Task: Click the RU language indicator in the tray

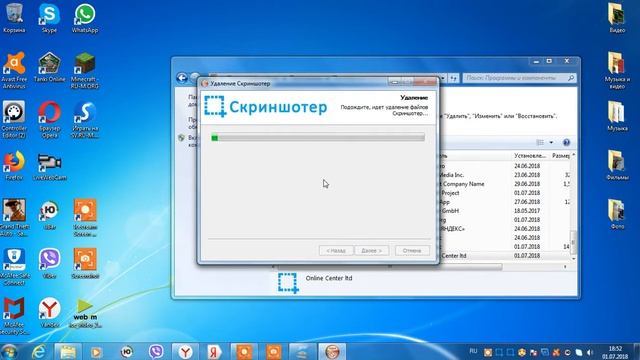Action: (x=473, y=351)
